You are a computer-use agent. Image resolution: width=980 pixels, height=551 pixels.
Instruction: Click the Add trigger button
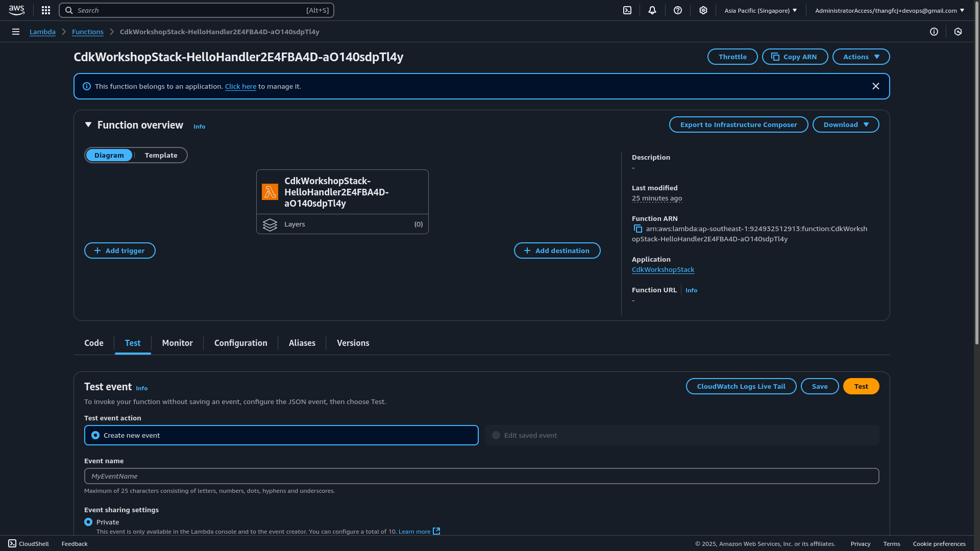[x=120, y=251]
